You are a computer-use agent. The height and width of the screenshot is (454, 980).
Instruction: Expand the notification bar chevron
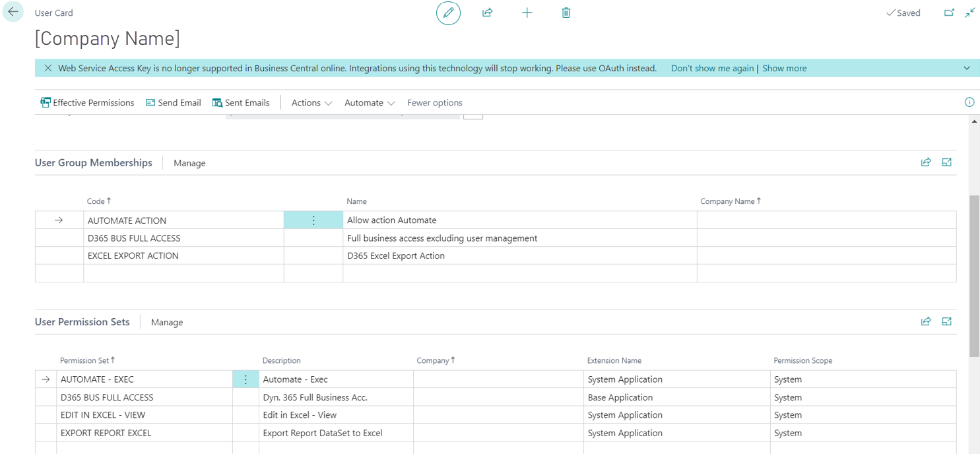966,68
